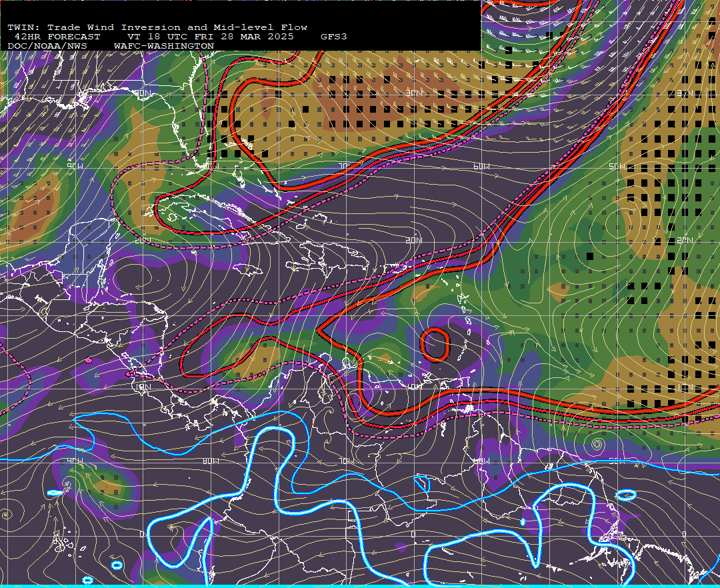The image size is (720, 588).
Task: Click the "DOC/NOAA/NWS" text in header
Action: click(x=47, y=47)
